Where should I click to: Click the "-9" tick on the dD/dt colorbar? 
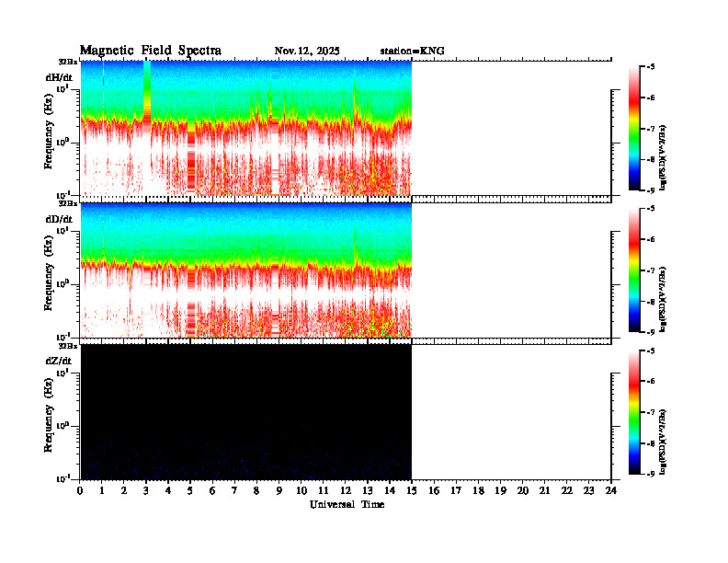click(651, 332)
